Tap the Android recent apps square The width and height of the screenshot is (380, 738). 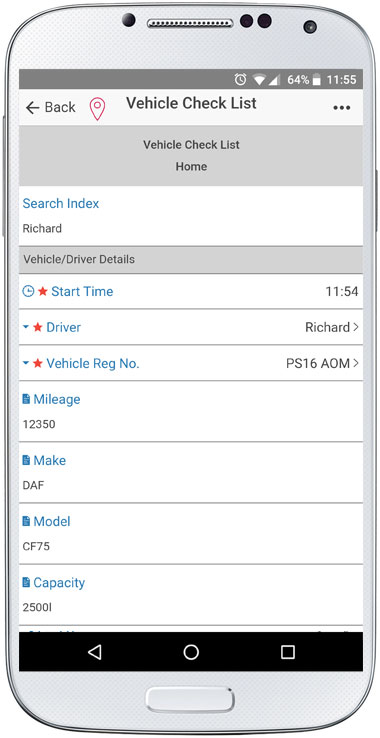[287, 651]
